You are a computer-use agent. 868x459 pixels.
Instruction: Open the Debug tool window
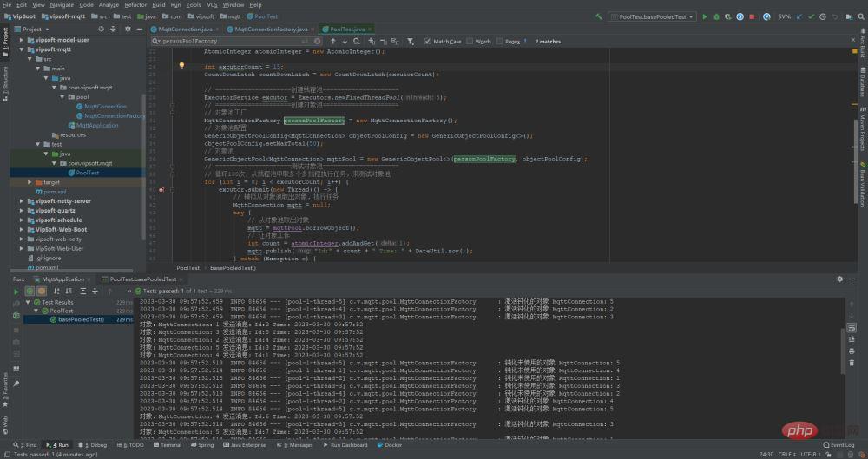click(x=93, y=444)
